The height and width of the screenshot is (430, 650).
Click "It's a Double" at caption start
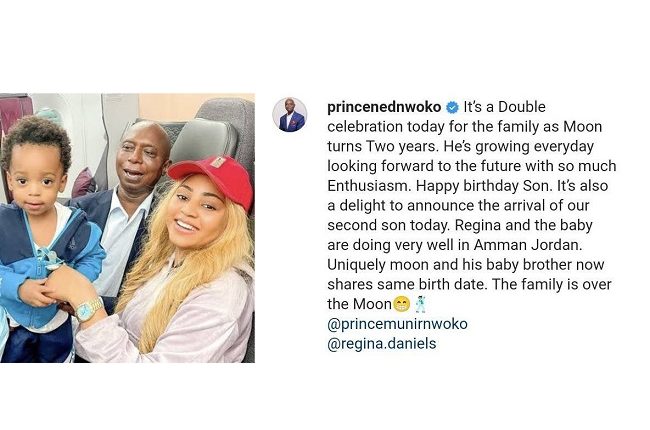(x=504, y=107)
